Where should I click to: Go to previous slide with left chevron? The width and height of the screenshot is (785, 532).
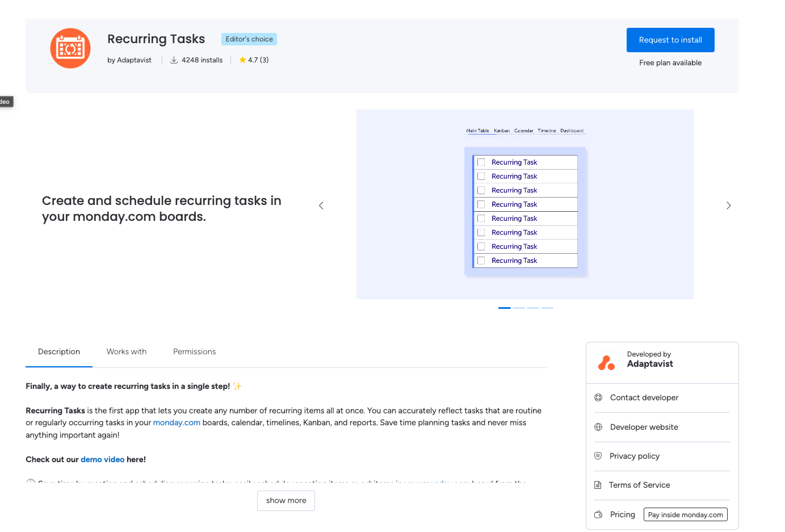coord(321,206)
